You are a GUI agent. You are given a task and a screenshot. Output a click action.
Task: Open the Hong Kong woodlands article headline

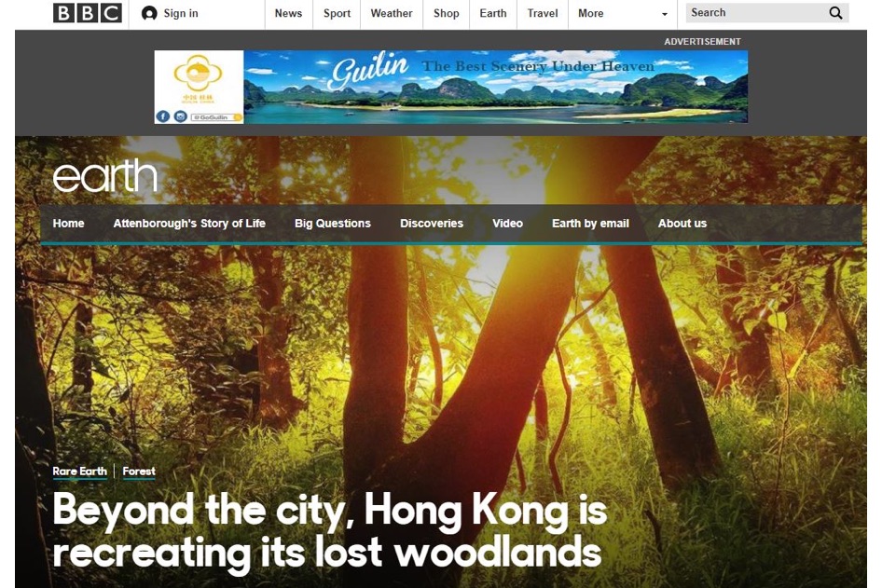coord(330,532)
